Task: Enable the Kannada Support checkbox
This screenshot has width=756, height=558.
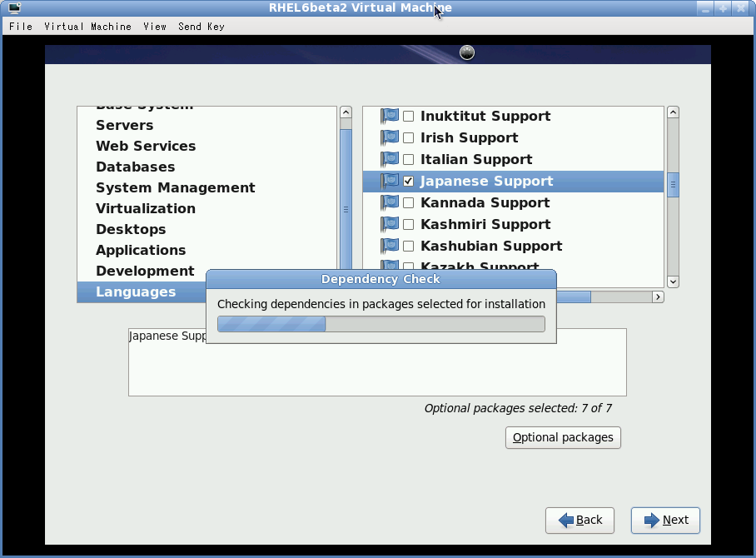Action: coord(408,203)
